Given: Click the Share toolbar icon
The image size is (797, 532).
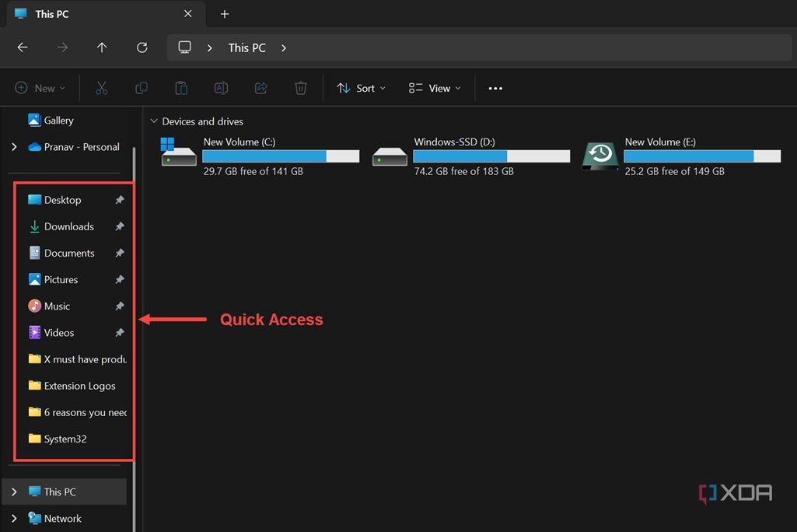Looking at the screenshot, I should (260, 88).
